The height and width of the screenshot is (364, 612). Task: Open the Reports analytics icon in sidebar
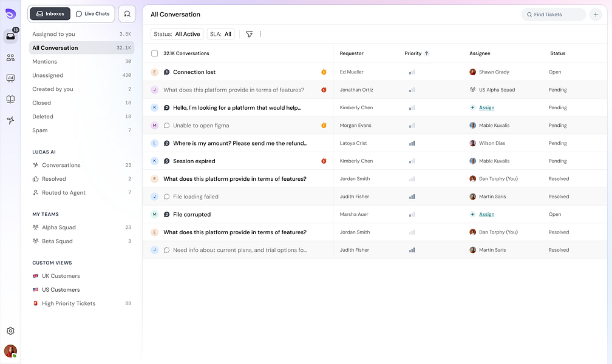coord(10,78)
